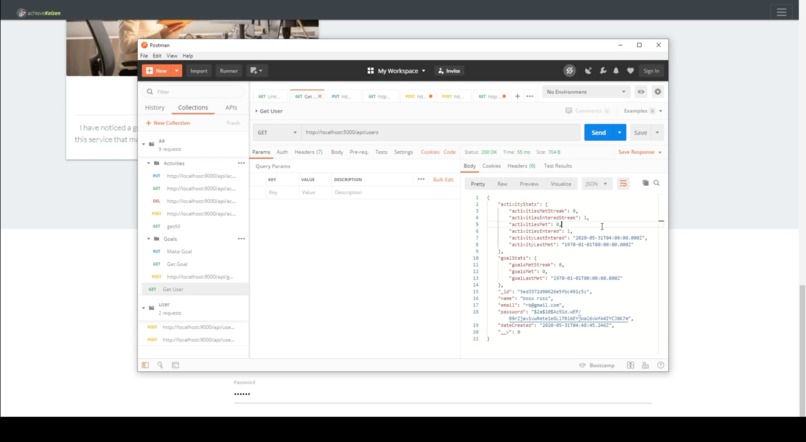The height and width of the screenshot is (442, 806).
Task: Open the Send button dropdown arrow
Action: click(x=619, y=133)
